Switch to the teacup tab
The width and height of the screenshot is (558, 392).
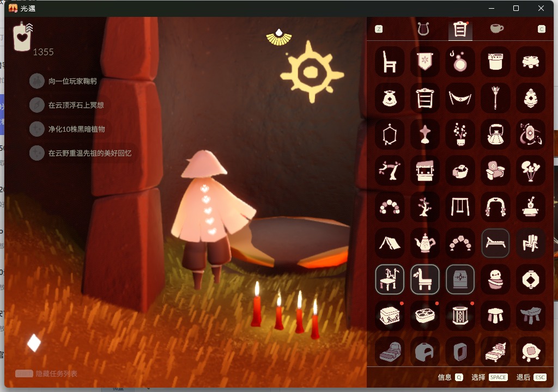496,28
